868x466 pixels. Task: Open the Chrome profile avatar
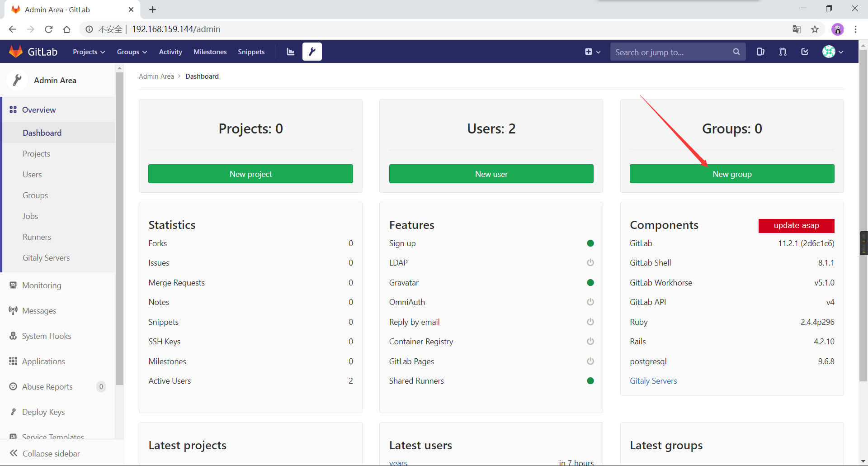[x=837, y=29]
